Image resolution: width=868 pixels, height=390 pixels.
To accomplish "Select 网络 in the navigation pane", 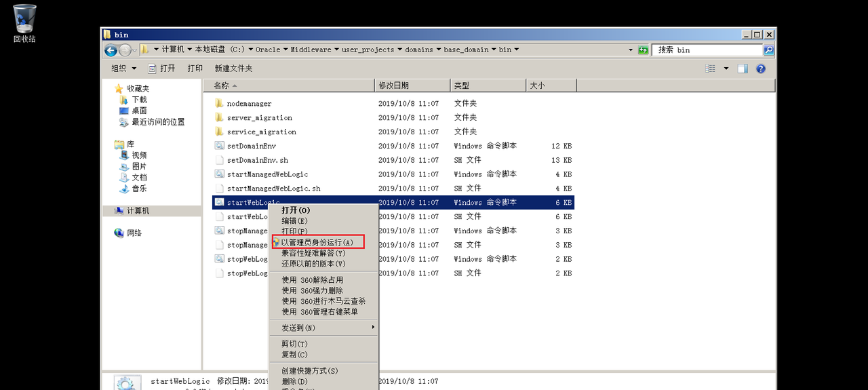I will click(134, 233).
